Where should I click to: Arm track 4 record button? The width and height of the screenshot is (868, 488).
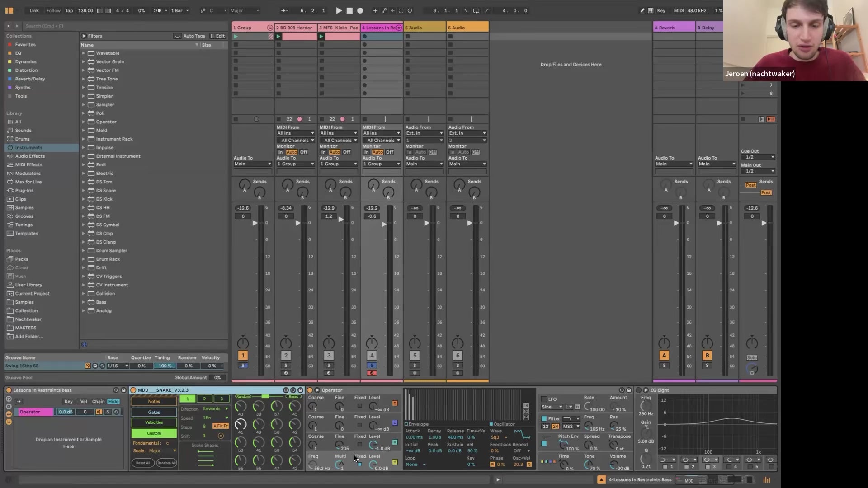372,373
